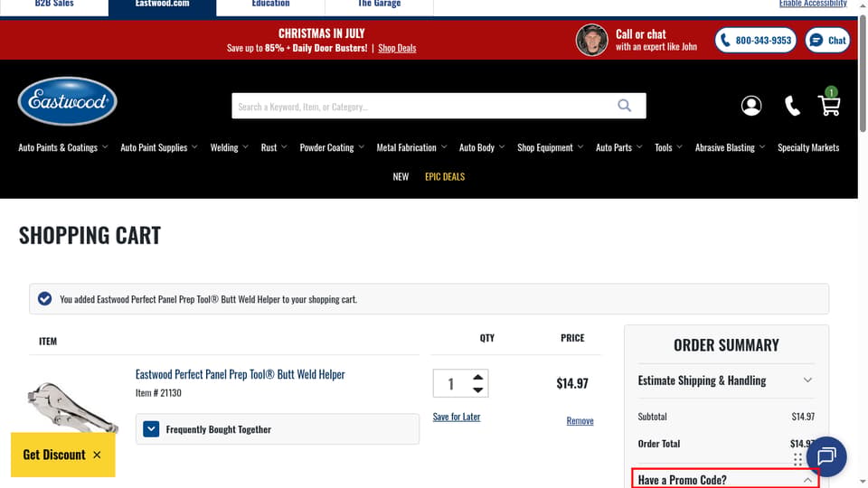Open Metal Fabrication menu

tap(412, 147)
